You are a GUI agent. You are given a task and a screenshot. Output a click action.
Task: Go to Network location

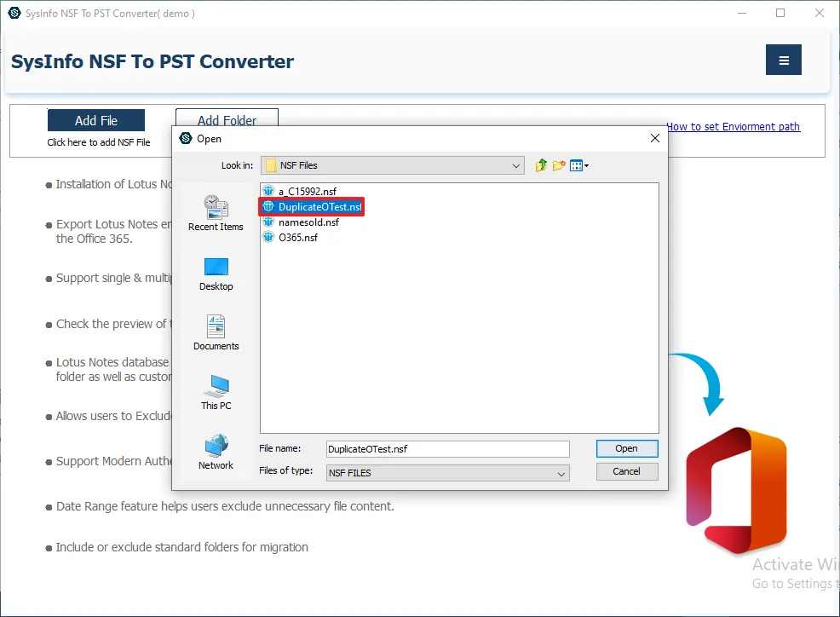[x=216, y=452]
